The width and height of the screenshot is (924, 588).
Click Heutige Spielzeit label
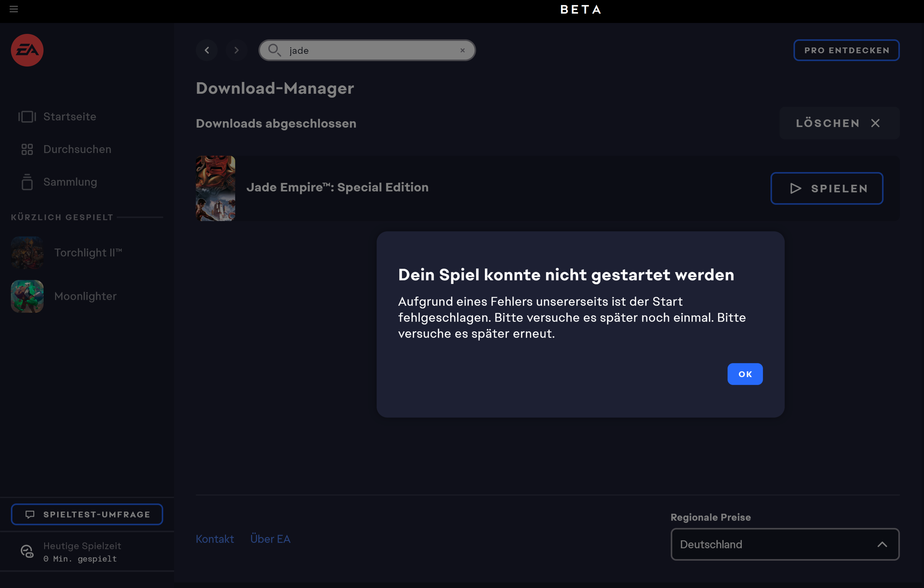[x=82, y=546]
